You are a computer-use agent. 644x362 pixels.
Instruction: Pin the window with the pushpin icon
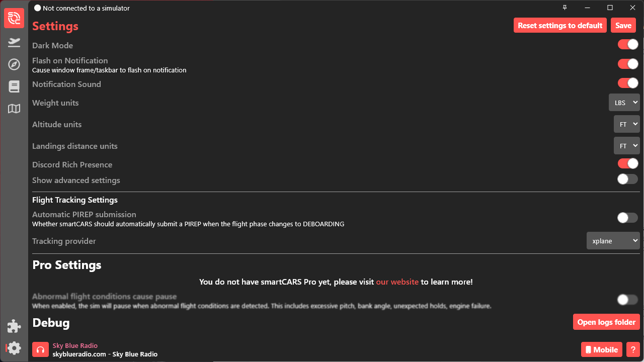point(565,8)
